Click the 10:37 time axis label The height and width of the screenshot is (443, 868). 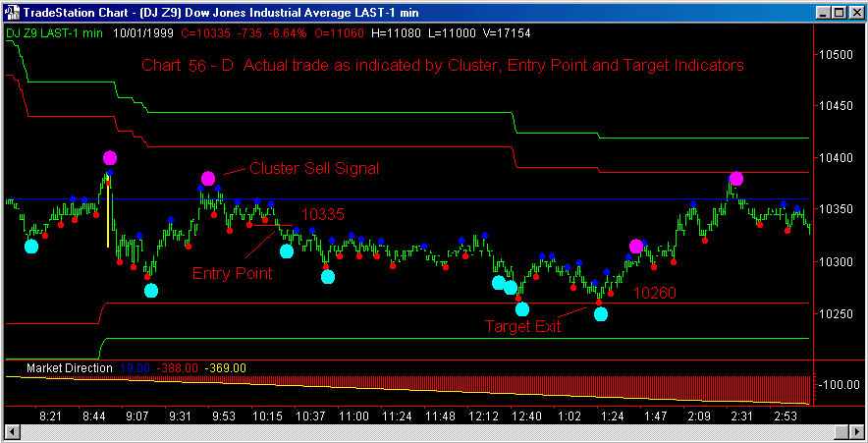[x=310, y=416]
